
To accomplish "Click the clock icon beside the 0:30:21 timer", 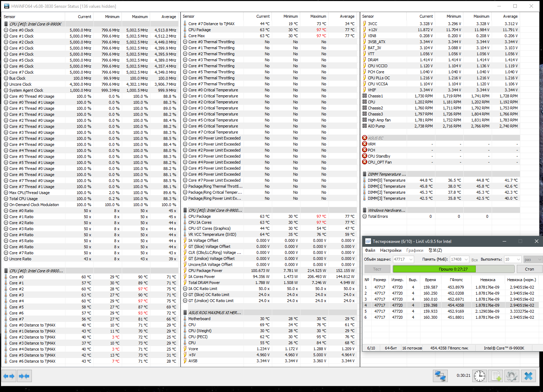I will tap(480, 376).
